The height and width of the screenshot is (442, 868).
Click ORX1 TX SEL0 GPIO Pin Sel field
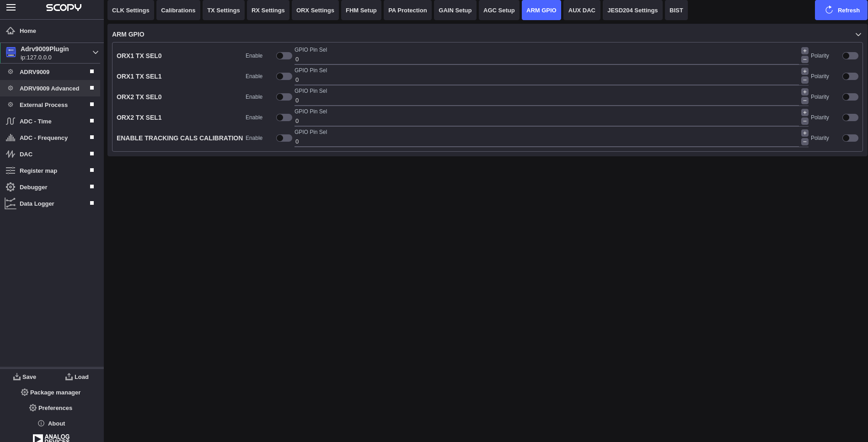coord(547,59)
